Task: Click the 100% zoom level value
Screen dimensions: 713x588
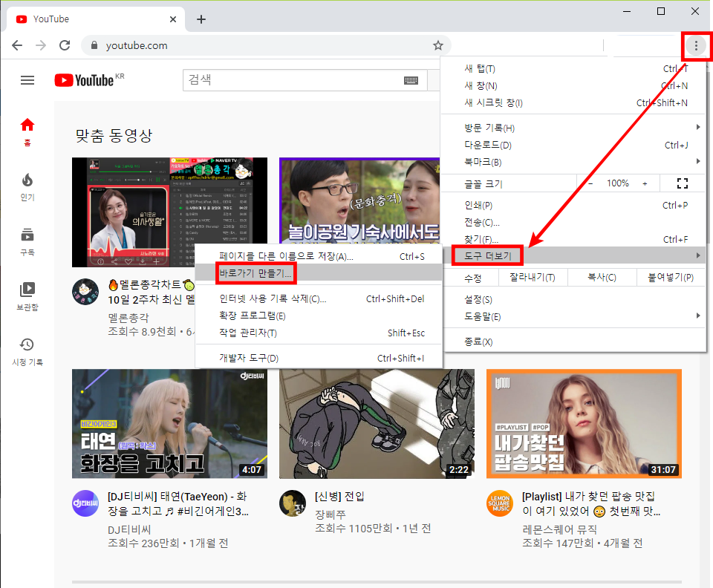Action: 617,183
